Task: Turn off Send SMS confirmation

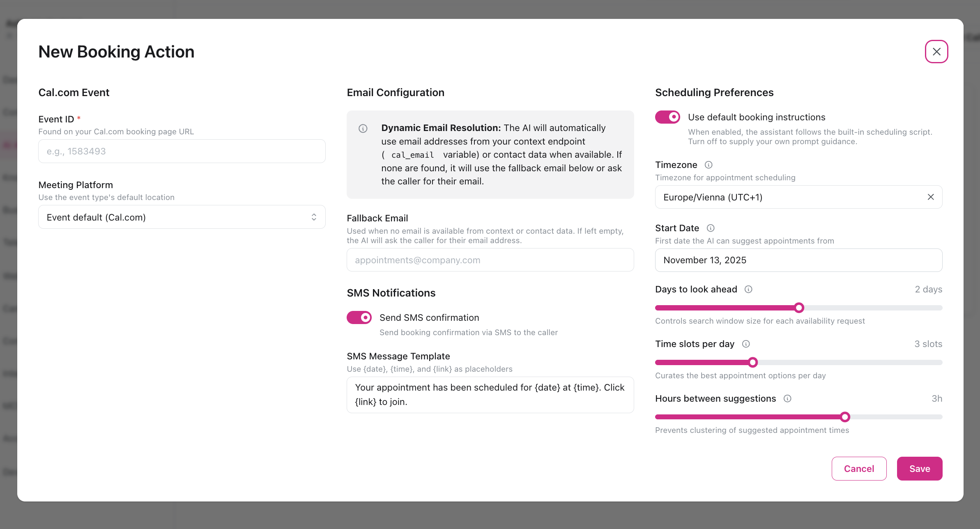Action: [359, 317]
